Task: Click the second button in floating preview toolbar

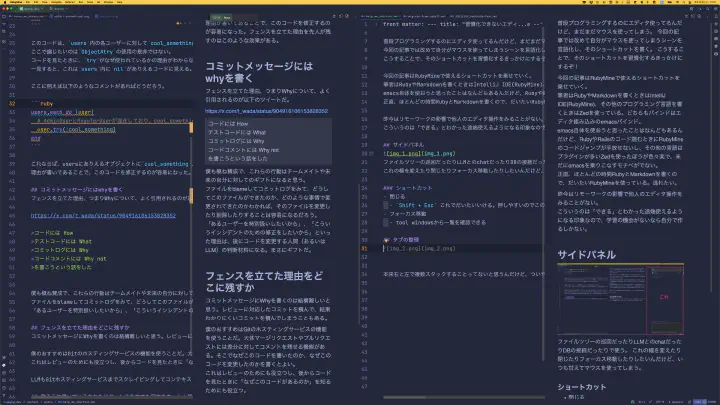Action: [x=227, y=17]
